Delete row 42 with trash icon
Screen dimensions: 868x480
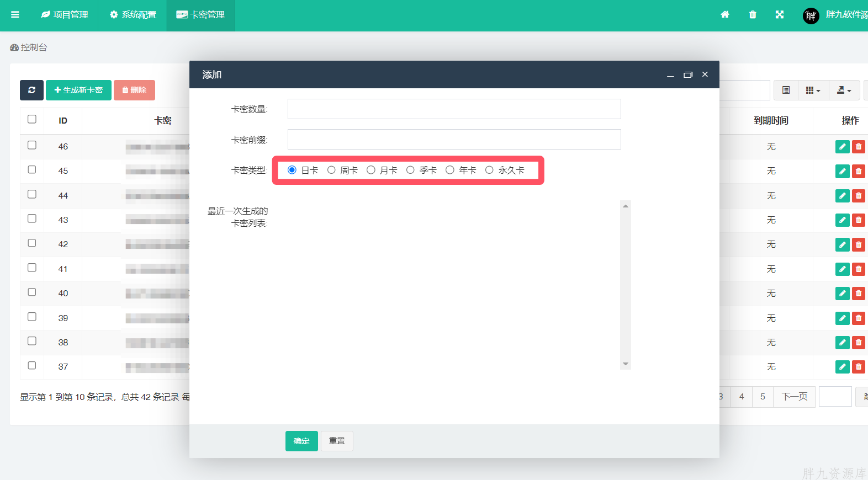[859, 244]
